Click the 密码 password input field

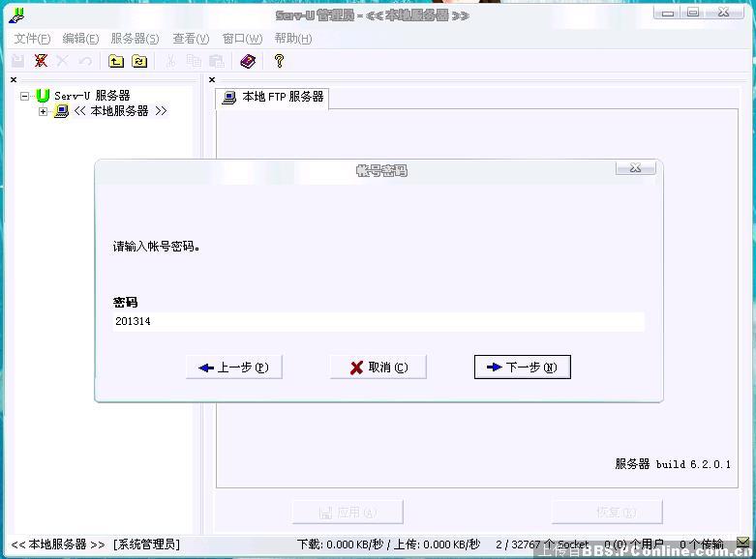[378, 322]
